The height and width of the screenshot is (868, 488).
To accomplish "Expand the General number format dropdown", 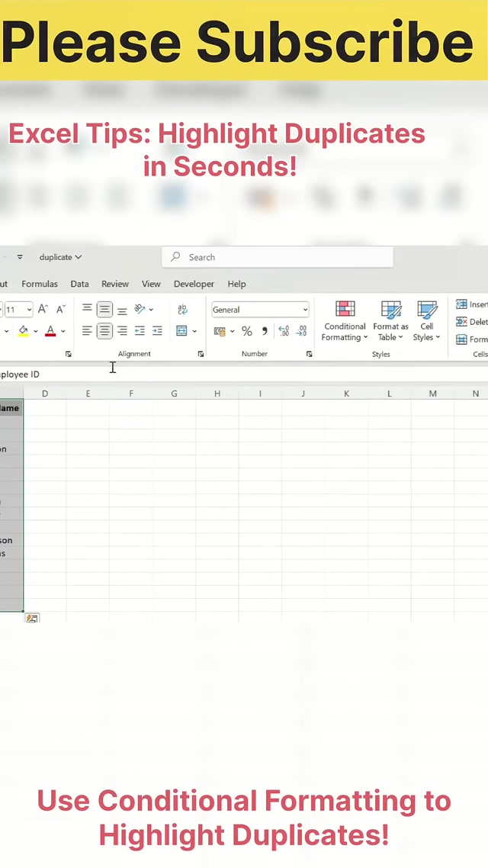I will 305,310.
